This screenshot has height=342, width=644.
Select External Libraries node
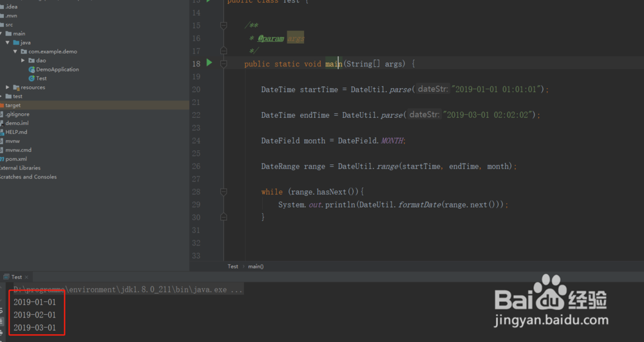tap(20, 168)
